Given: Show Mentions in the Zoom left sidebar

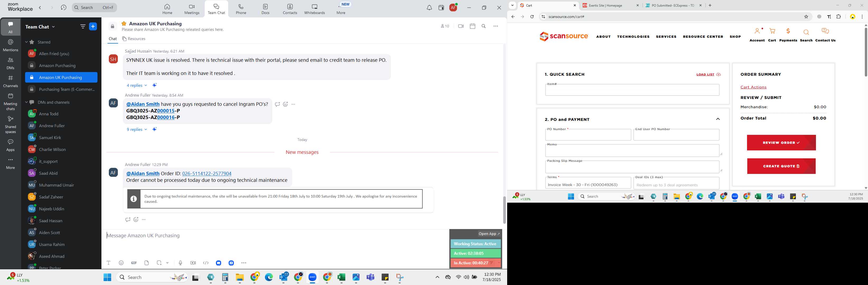Looking at the screenshot, I should 11,45.
